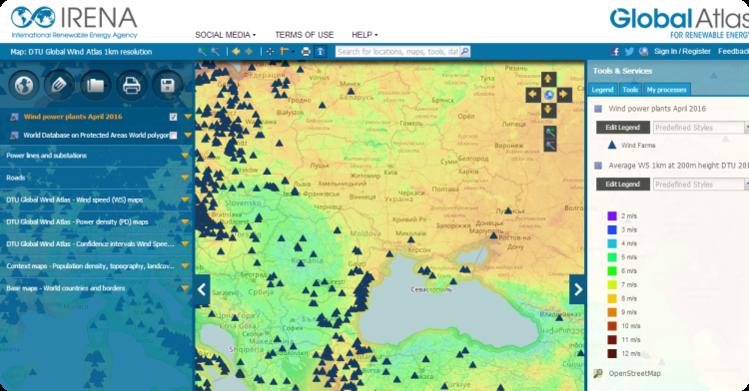
Task: Toggle Wind power plants April 2016 checkbox
Action: click(173, 116)
